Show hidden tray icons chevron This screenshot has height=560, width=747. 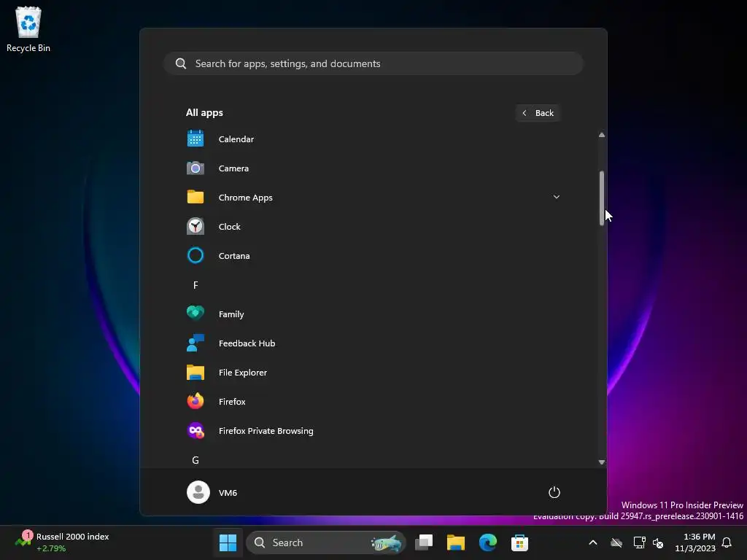(x=593, y=542)
